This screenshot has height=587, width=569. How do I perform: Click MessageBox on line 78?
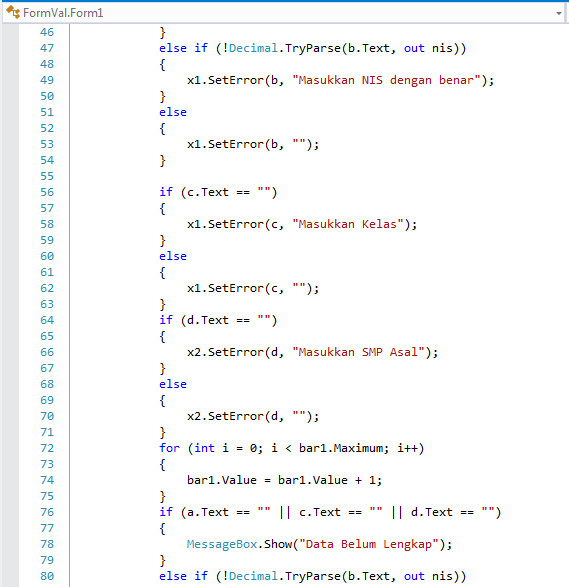coord(222,544)
